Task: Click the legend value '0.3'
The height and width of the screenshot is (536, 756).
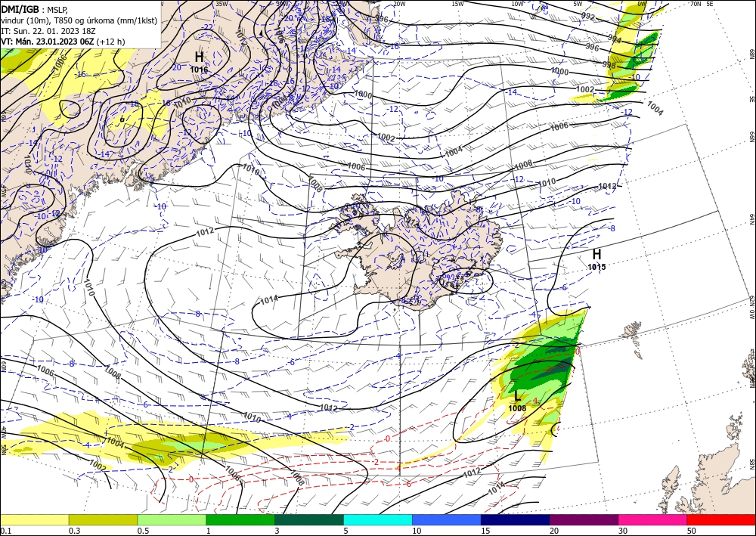Action: point(74,531)
